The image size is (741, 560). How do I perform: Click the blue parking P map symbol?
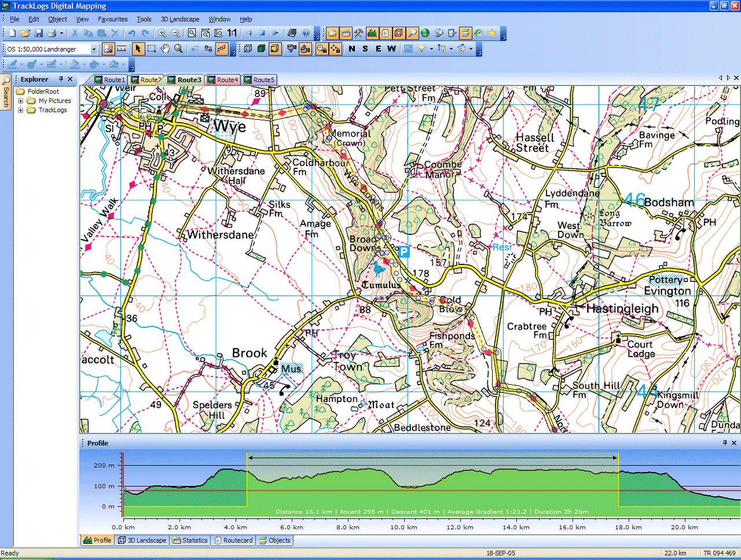pyautogui.click(x=404, y=252)
